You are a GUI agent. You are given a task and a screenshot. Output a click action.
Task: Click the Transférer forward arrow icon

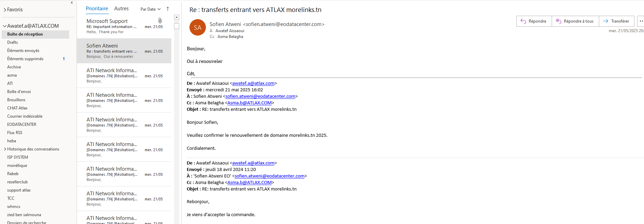pyautogui.click(x=605, y=21)
